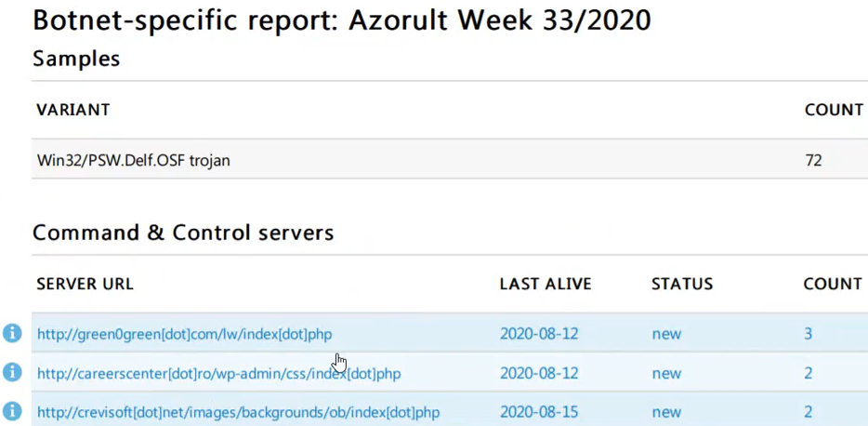Click the STATUS column header
This screenshot has width=868, height=426.
(x=681, y=284)
